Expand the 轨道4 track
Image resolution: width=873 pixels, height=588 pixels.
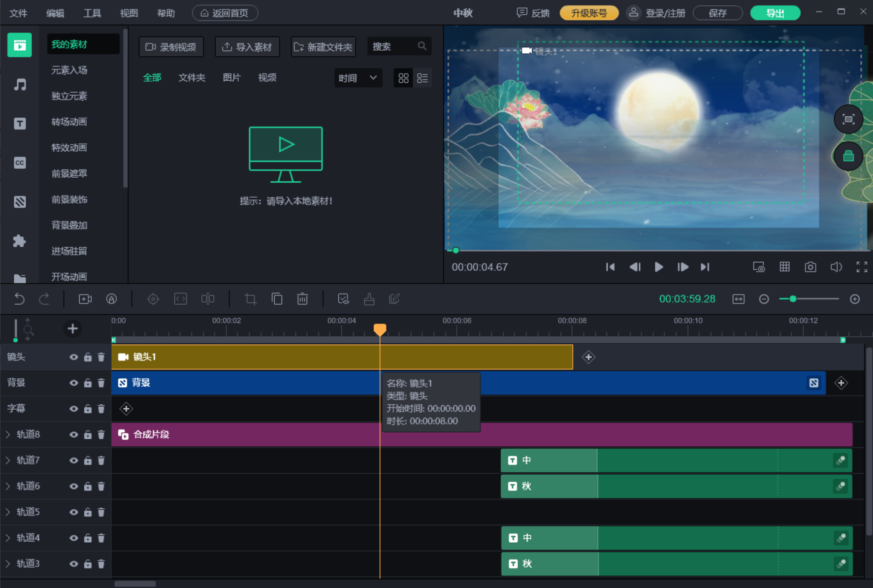click(8, 538)
